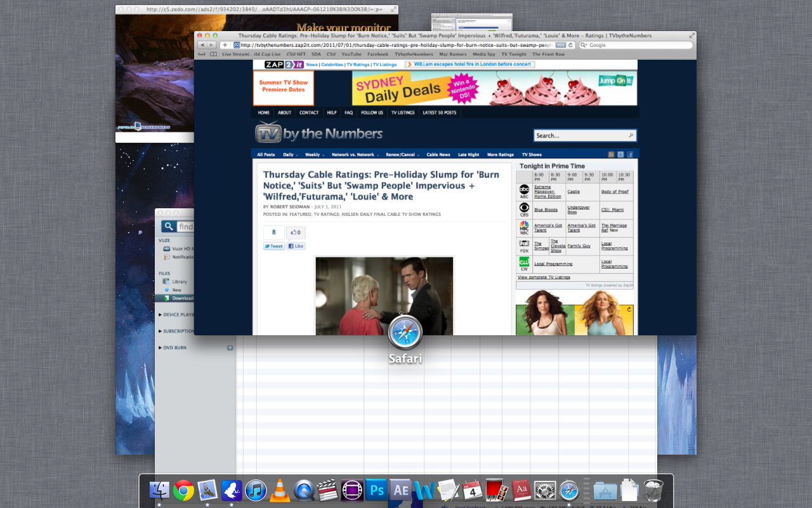The image size is (812, 508).
Task: Launch Google Chrome from the Dock
Action: click(x=183, y=490)
